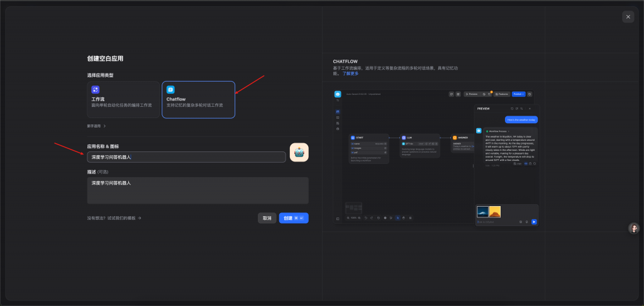Select the Chatflow application type card
This screenshot has height=306, width=644.
coord(198,99)
